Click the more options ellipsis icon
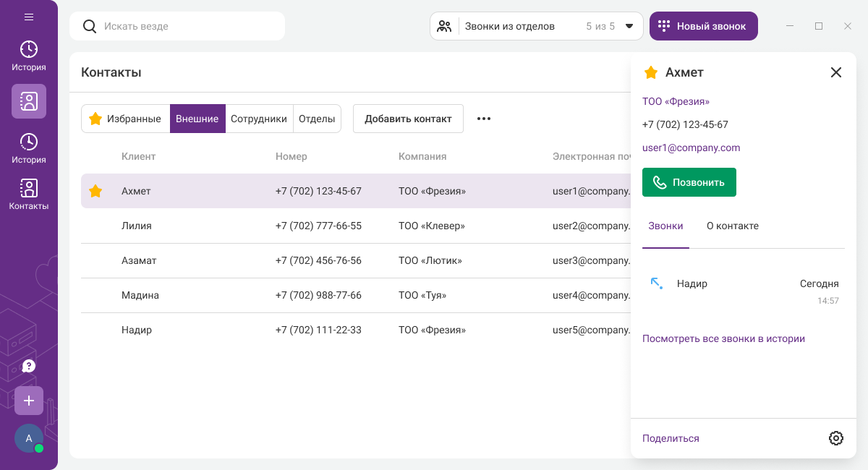868x470 pixels. [484, 119]
